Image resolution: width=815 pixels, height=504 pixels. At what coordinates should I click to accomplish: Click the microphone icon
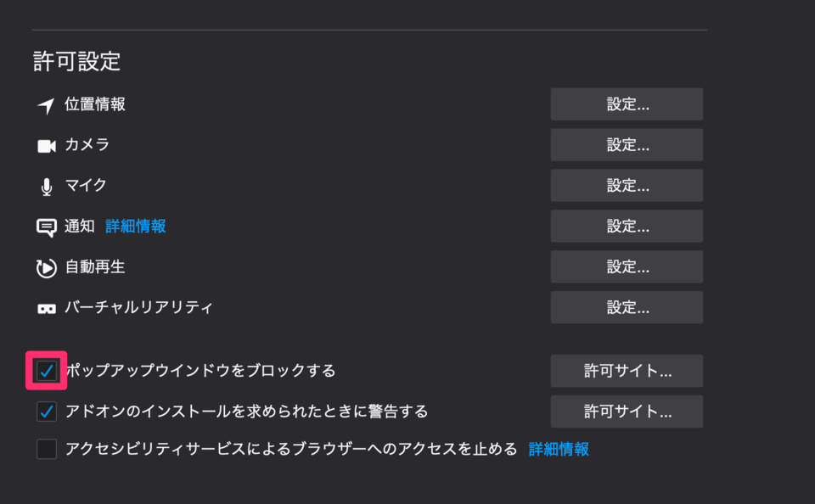pos(48,185)
